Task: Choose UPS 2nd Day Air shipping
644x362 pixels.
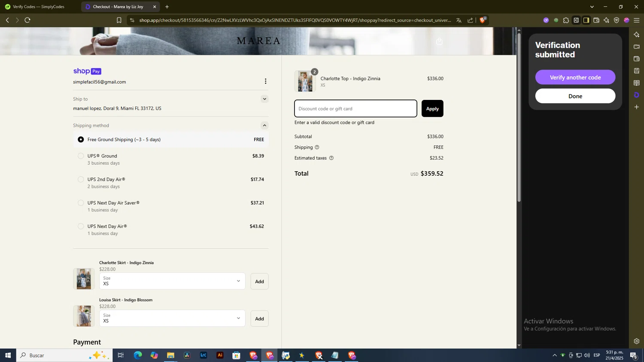Action: pyautogui.click(x=81, y=179)
